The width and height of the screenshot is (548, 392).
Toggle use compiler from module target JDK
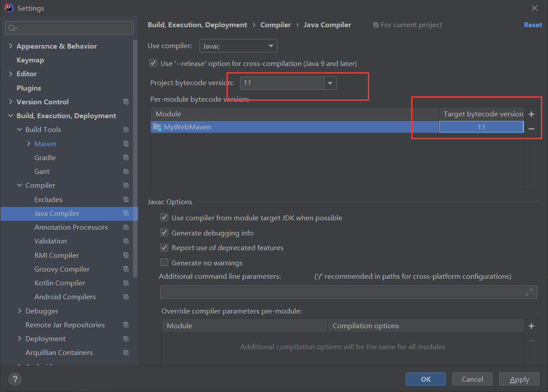click(x=164, y=218)
